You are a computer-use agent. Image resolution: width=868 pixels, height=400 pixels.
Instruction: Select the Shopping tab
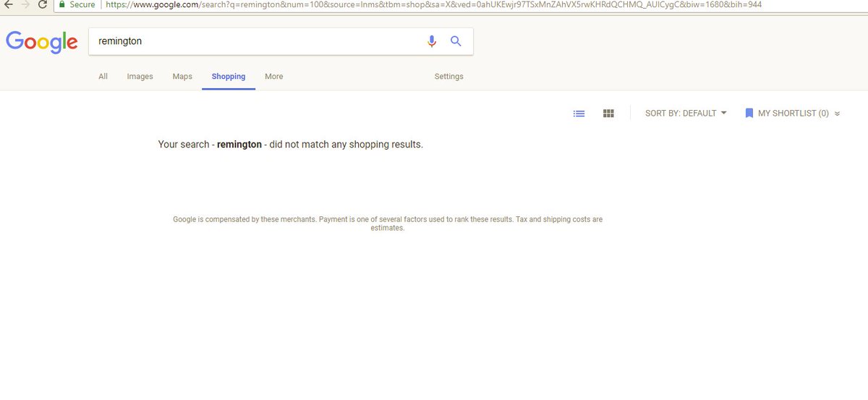229,77
